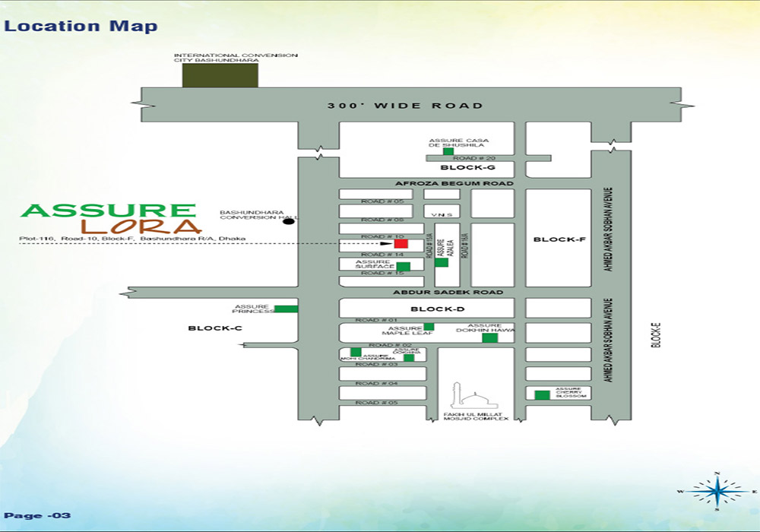Click the "V.N.S" box label
This screenshot has height=532, width=760.
(x=442, y=214)
